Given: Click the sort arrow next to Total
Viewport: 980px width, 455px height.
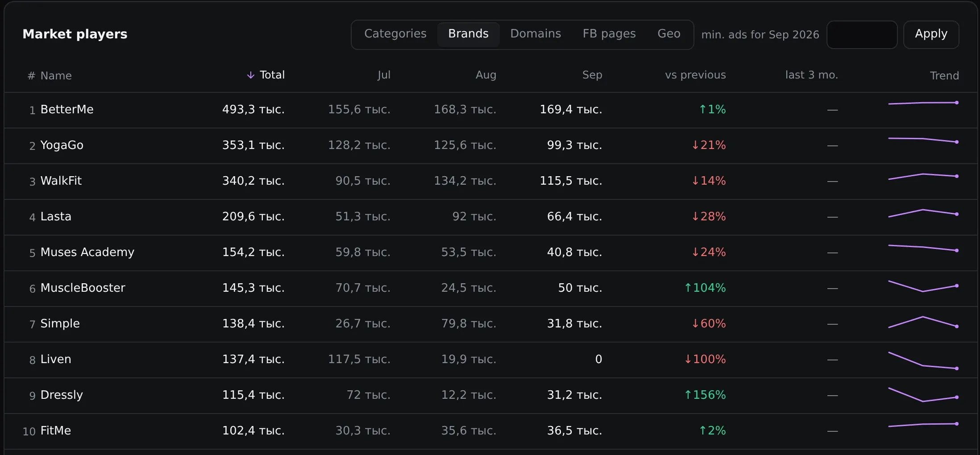Looking at the screenshot, I should pos(251,75).
